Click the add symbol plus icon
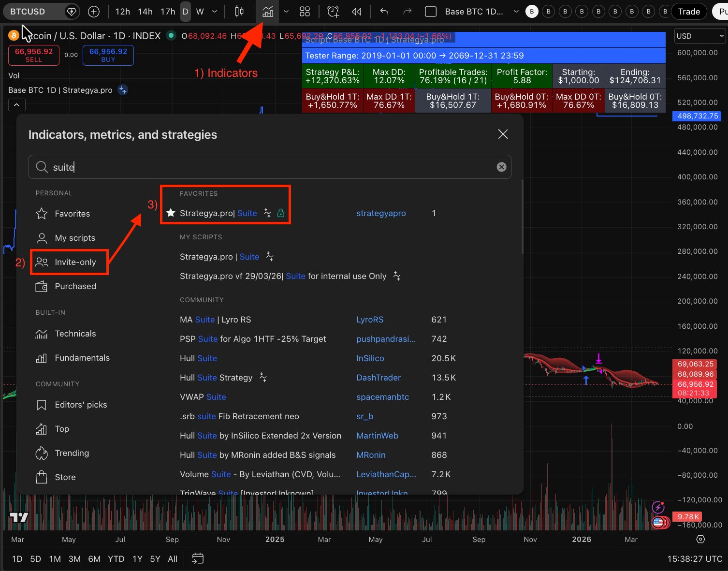Image resolution: width=728 pixels, height=571 pixels. (94, 12)
